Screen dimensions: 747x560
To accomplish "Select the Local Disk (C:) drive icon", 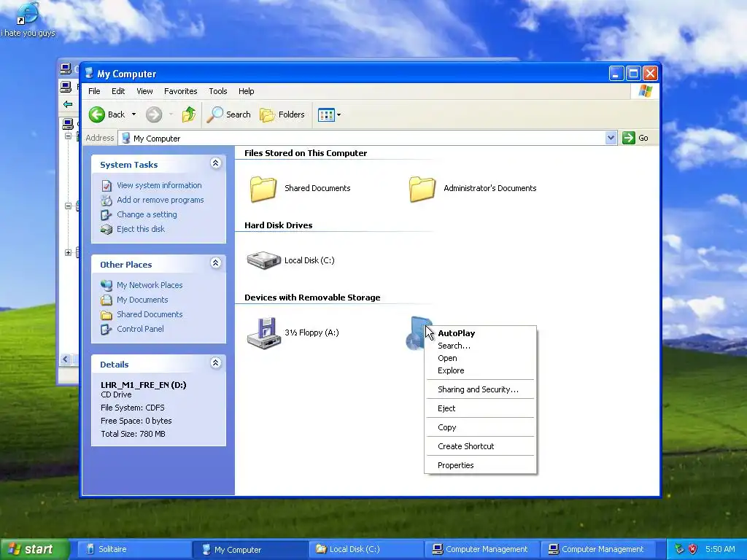I will click(x=264, y=260).
